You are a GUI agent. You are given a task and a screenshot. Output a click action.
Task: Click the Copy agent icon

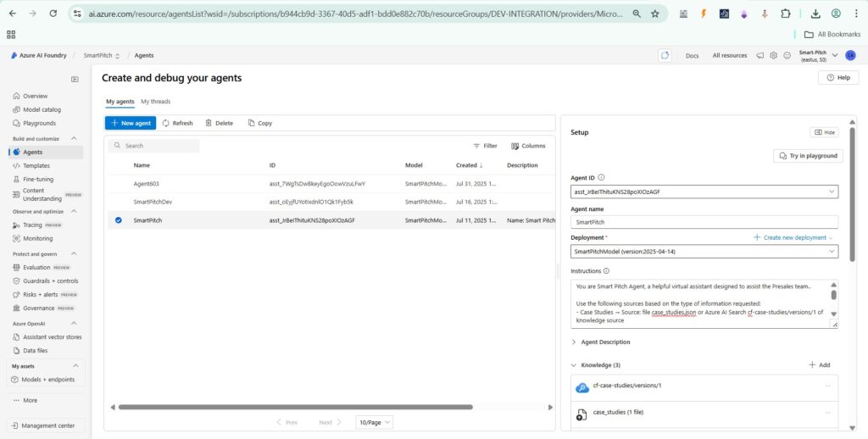[251, 123]
